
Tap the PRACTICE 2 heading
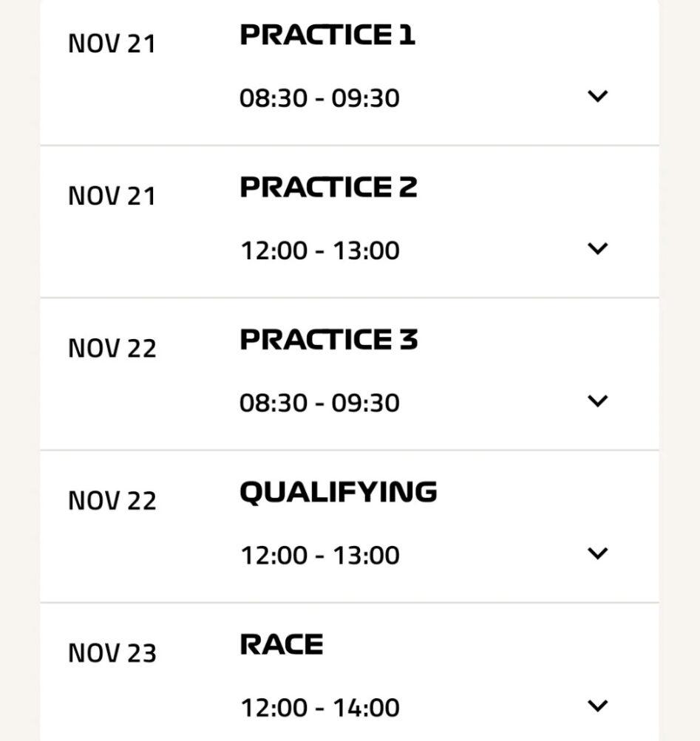(328, 187)
